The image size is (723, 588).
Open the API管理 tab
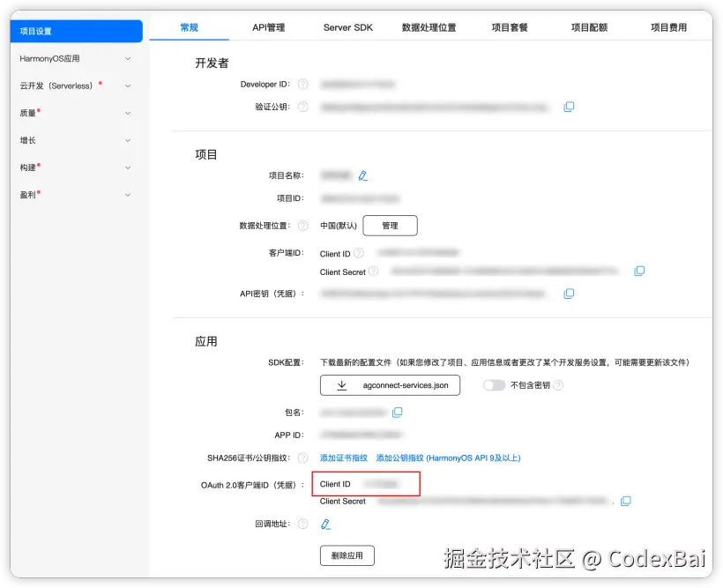point(268,27)
